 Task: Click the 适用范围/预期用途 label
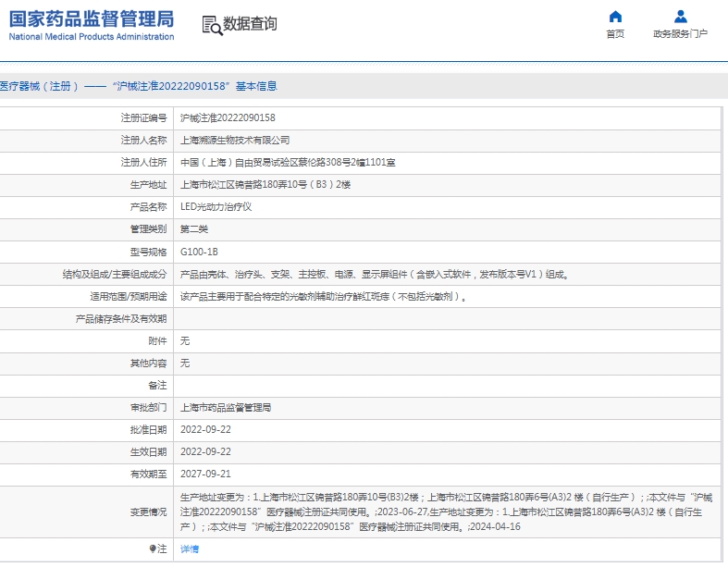pos(129,296)
